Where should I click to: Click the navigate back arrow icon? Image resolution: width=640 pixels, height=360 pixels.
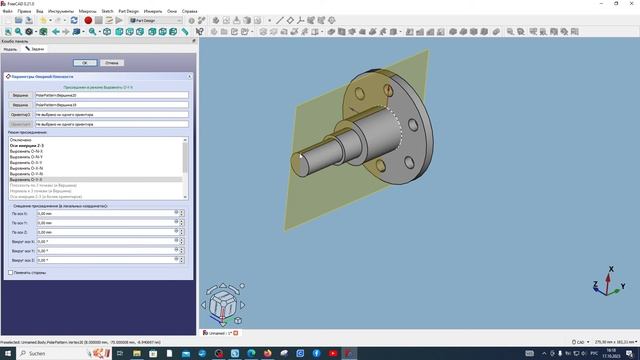tap(56, 31)
